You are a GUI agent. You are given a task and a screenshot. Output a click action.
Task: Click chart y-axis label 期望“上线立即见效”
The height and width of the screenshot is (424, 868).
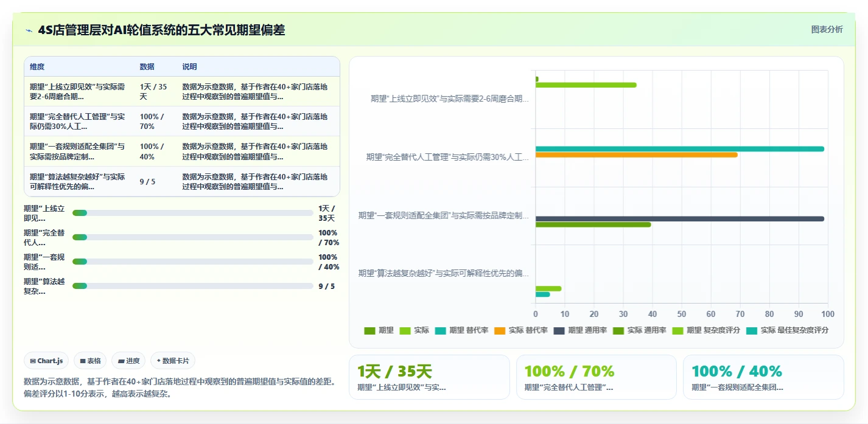[x=450, y=99]
